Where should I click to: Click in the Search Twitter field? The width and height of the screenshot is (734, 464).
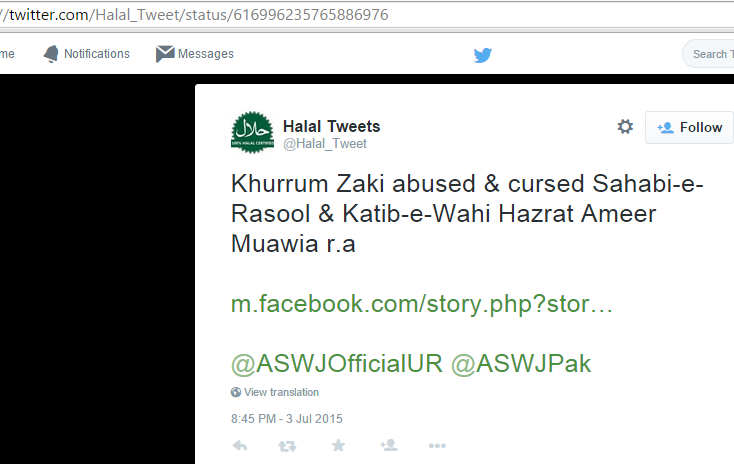pos(708,54)
